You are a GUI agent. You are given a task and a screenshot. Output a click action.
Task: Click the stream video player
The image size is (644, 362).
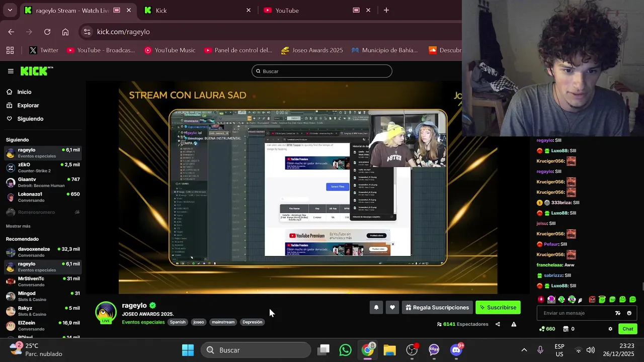coord(308,188)
